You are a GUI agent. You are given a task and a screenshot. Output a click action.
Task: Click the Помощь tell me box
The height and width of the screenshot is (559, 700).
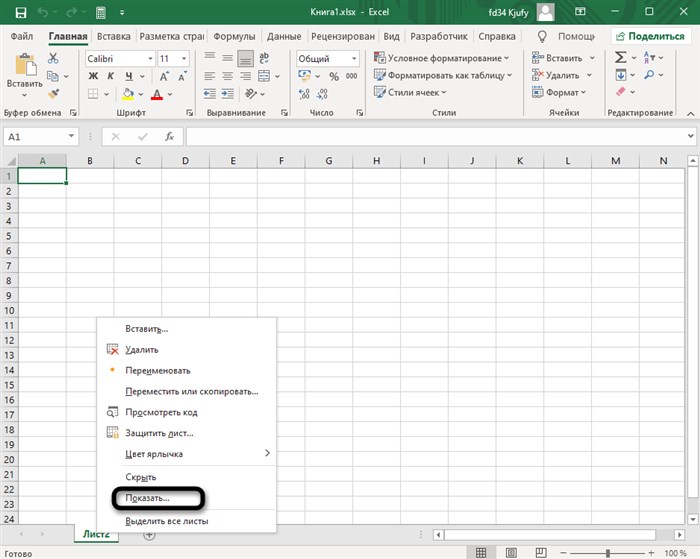click(x=566, y=36)
